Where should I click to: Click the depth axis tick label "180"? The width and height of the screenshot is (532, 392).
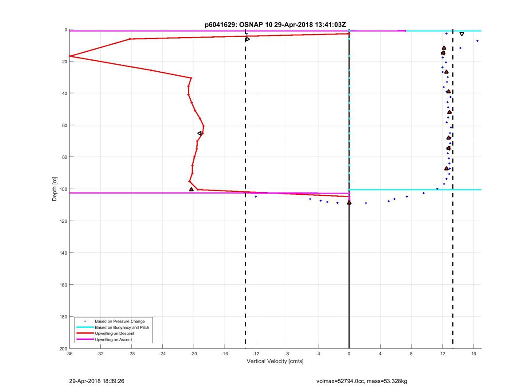pos(63,317)
